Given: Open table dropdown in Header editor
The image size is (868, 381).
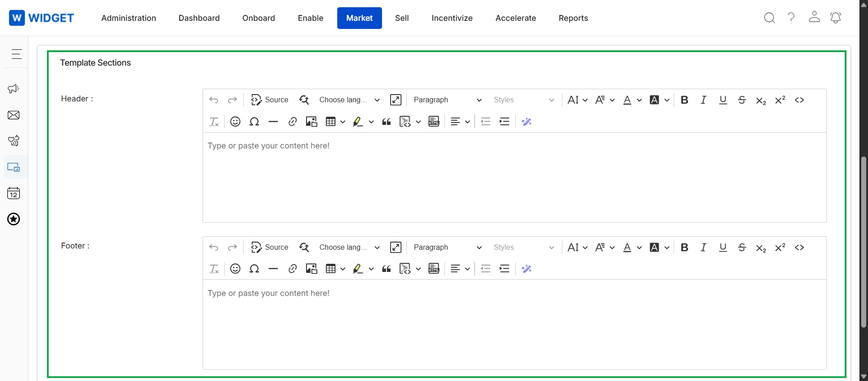Looking at the screenshot, I should click(x=335, y=122).
